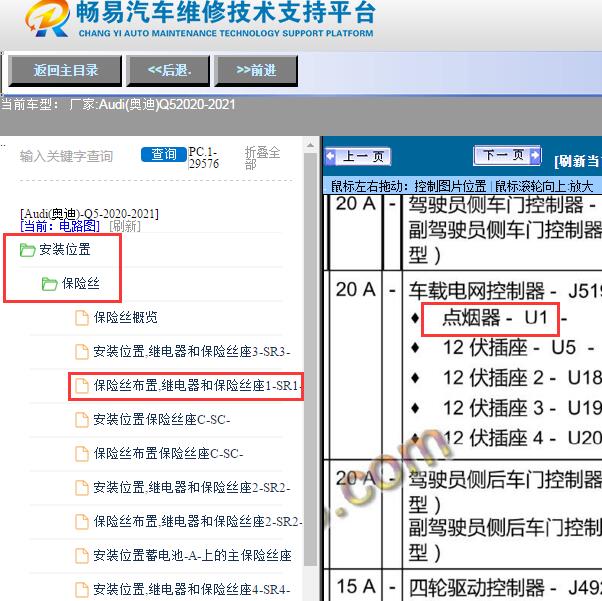Go back with <<后退 button
The width and height of the screenshot is (602, 601).
169,71
